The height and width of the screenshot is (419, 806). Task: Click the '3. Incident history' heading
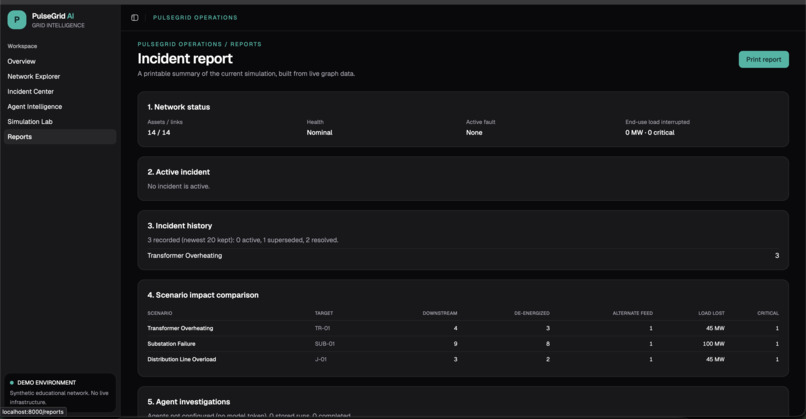coord(179,226)
